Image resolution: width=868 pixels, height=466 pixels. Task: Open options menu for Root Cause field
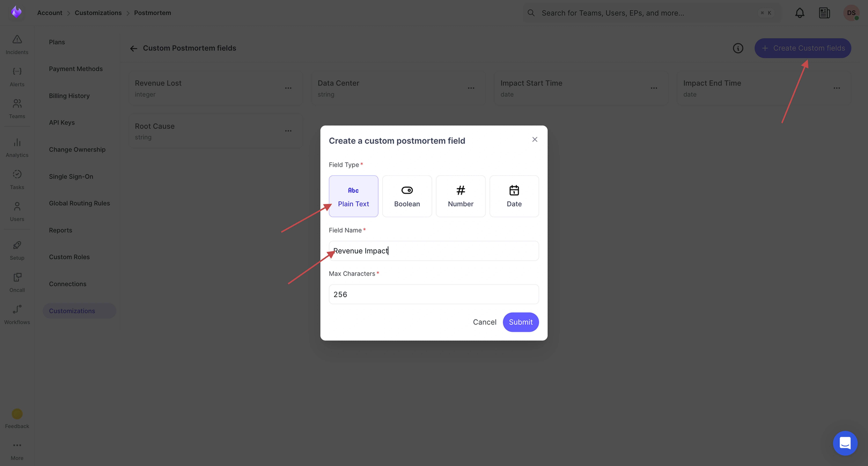point(288,131)
